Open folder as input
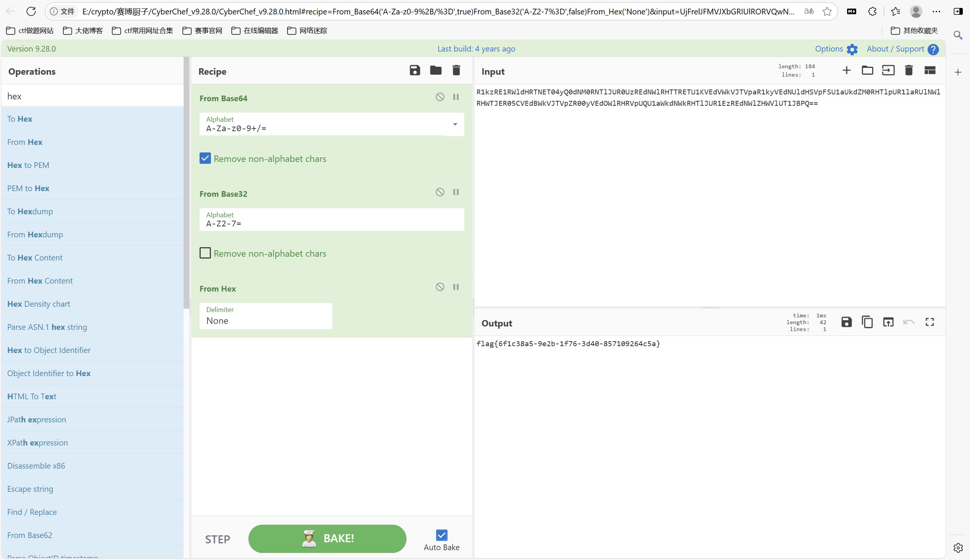This screenshot has width=970, height=560. coord(867,71)
